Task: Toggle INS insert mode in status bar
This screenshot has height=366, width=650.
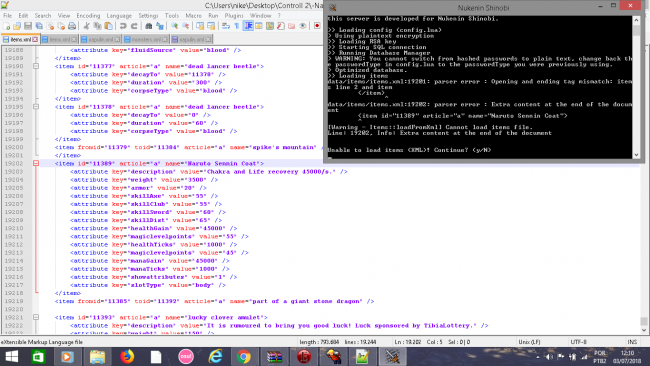Action: tap(632, 342)
